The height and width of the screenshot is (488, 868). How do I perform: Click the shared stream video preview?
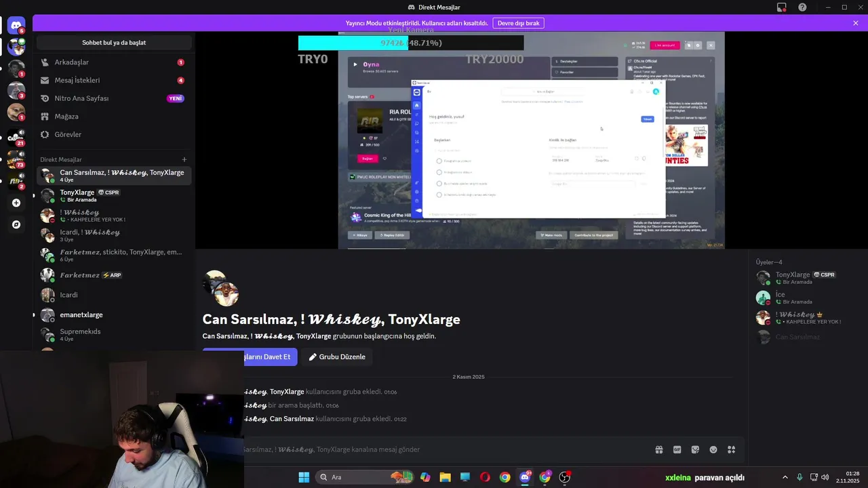click(x=532, y=140)
